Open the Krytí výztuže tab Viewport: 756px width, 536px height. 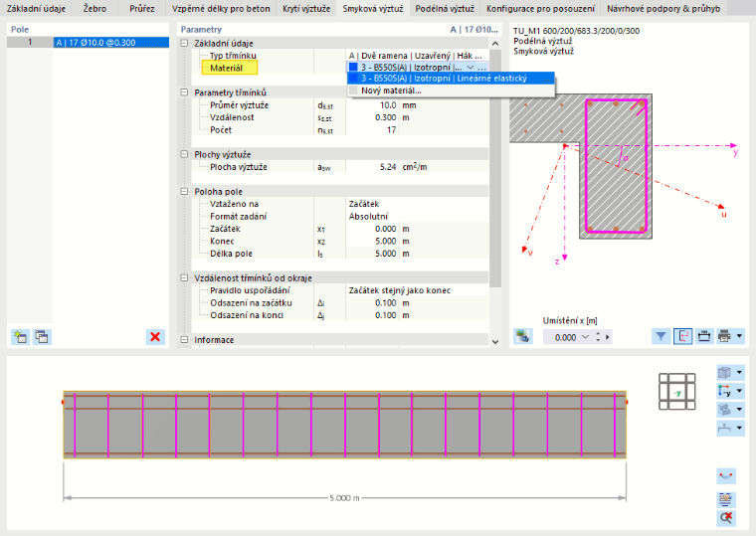306,9
